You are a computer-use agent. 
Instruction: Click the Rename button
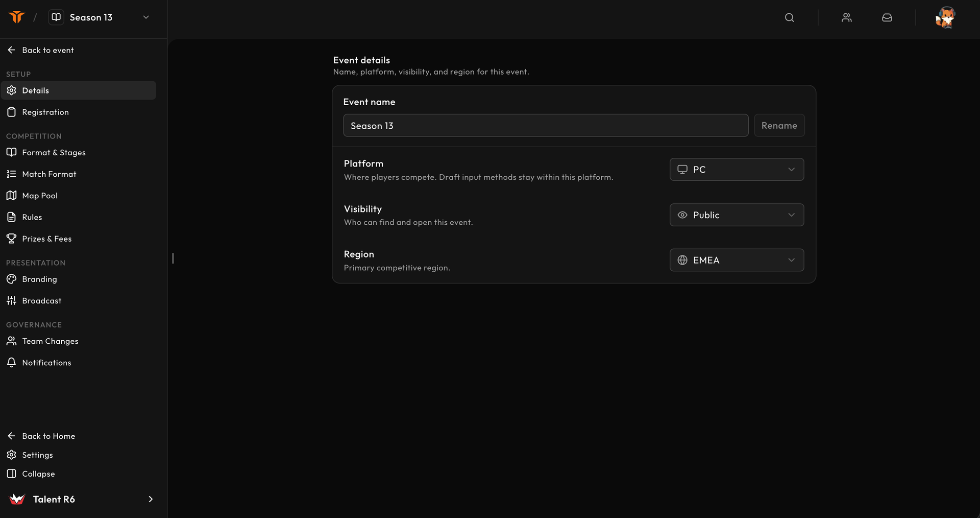(779, 126)
